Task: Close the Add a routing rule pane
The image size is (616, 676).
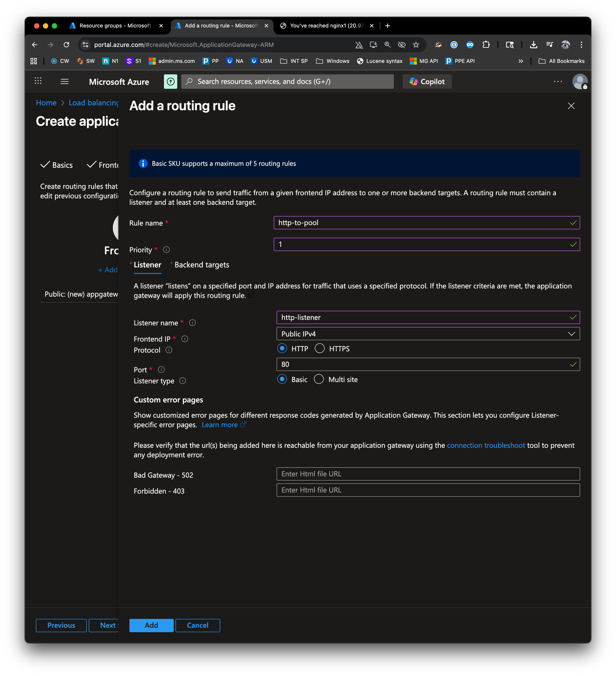Action: point(571,106)
